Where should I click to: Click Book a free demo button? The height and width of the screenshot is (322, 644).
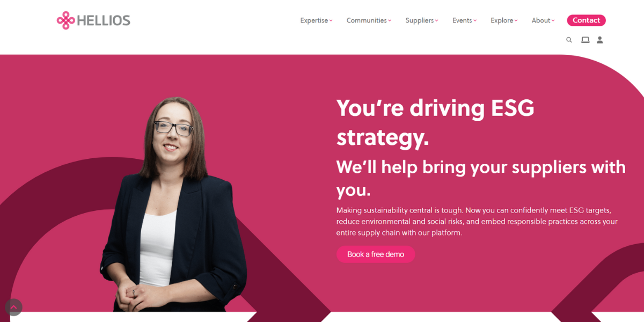(376, 254)
